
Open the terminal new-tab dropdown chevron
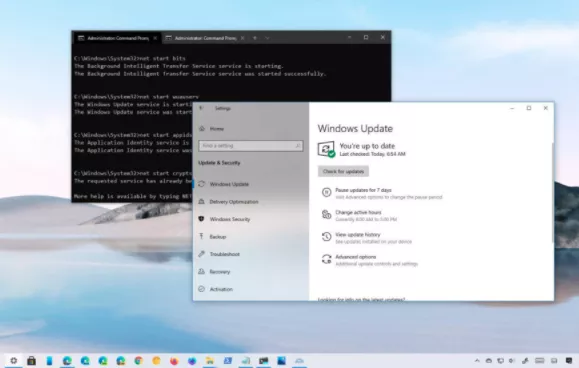tap(267, 38)
